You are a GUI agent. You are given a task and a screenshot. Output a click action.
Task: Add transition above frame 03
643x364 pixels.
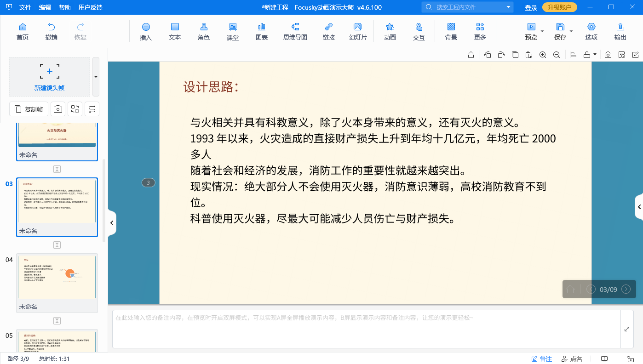57,169
